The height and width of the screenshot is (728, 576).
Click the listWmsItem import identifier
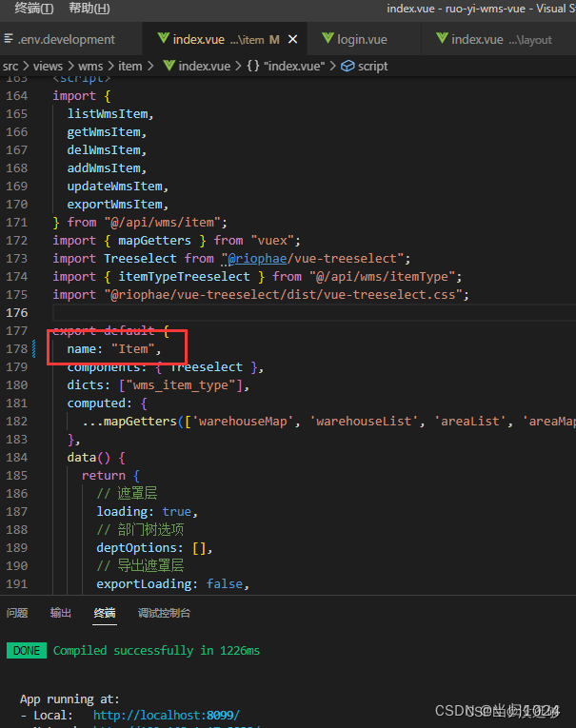[108, 114]
